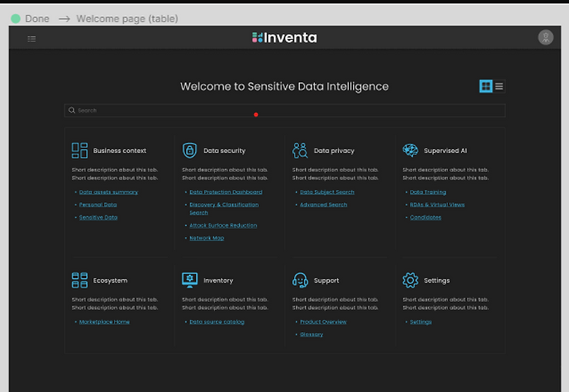Click the Done status label
This screenshot has height=392, width=569.
(37, 19)
